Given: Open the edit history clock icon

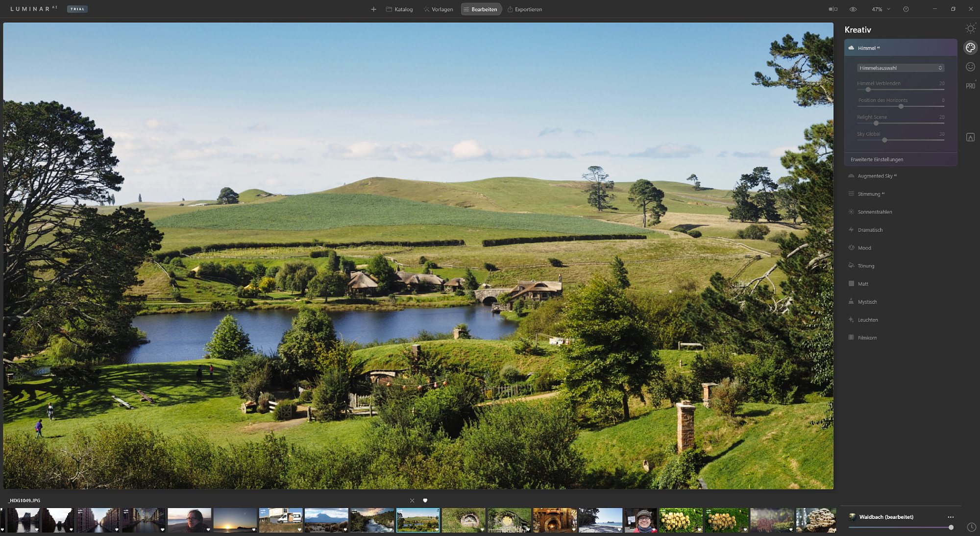Looking at the screenshot, I should click(x=971, y=527).
